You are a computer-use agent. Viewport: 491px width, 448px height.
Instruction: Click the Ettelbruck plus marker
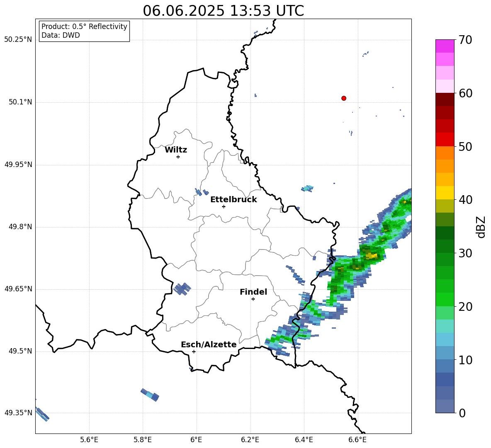pos(224,206)
